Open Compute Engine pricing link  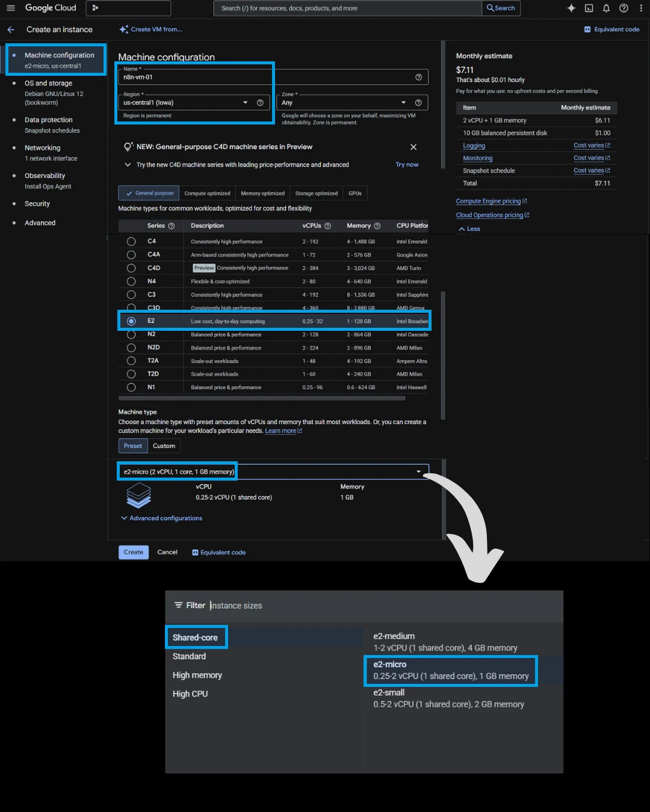491,201
